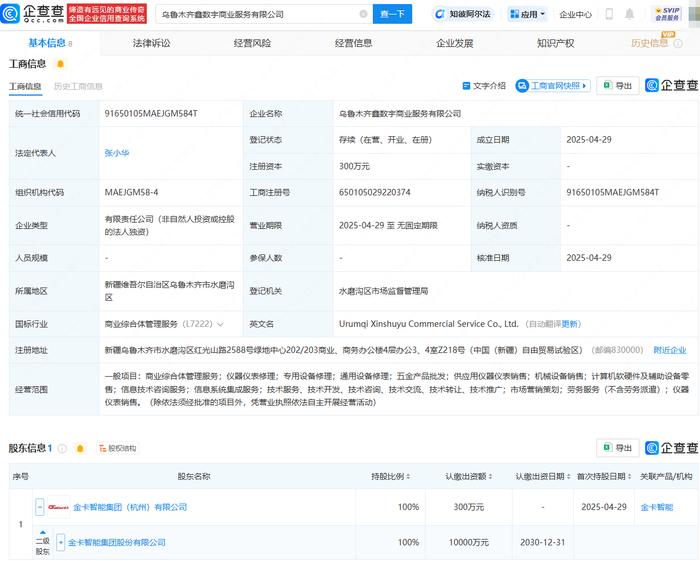The height and width of the screenshot is (561, 700).
Task: Click info icon next to 股东信息 1
Action: 62,449
